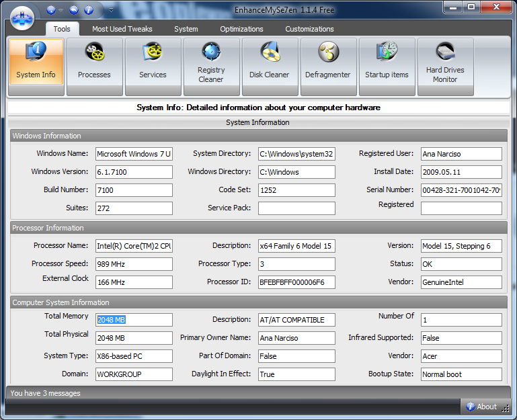Click the Code Set field showing 1252
The height and width of the screenshot is (420, 517).
(296, 190)
